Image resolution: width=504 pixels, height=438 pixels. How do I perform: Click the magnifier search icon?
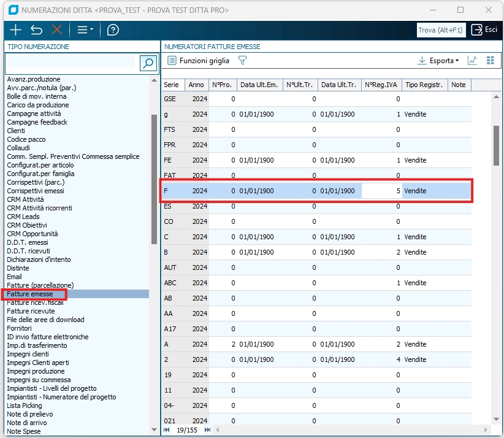coord(147,62)
